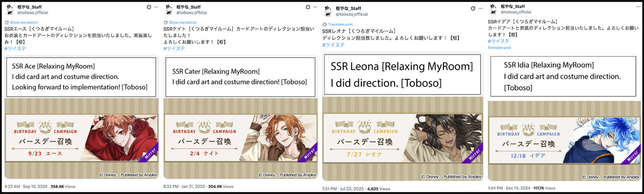Click the profile avatar on the Ace post
The image size is (644, 194).
point(10,10)
